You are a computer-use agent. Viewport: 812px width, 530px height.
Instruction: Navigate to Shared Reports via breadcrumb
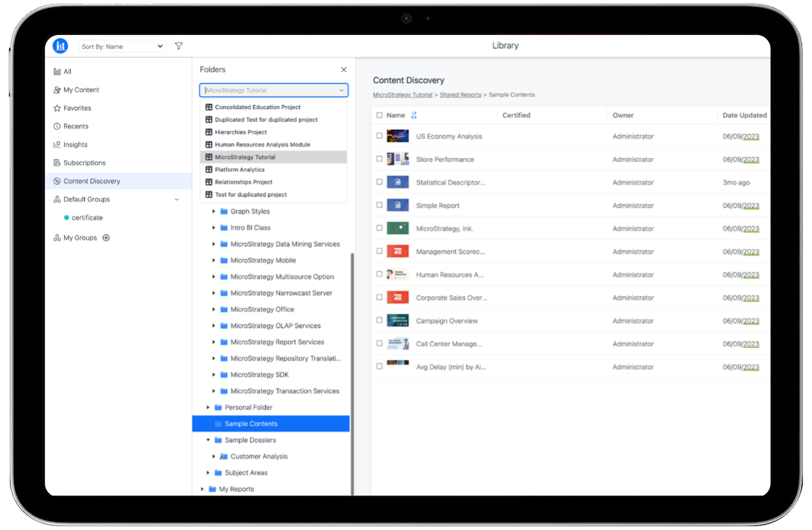point(460,94)
